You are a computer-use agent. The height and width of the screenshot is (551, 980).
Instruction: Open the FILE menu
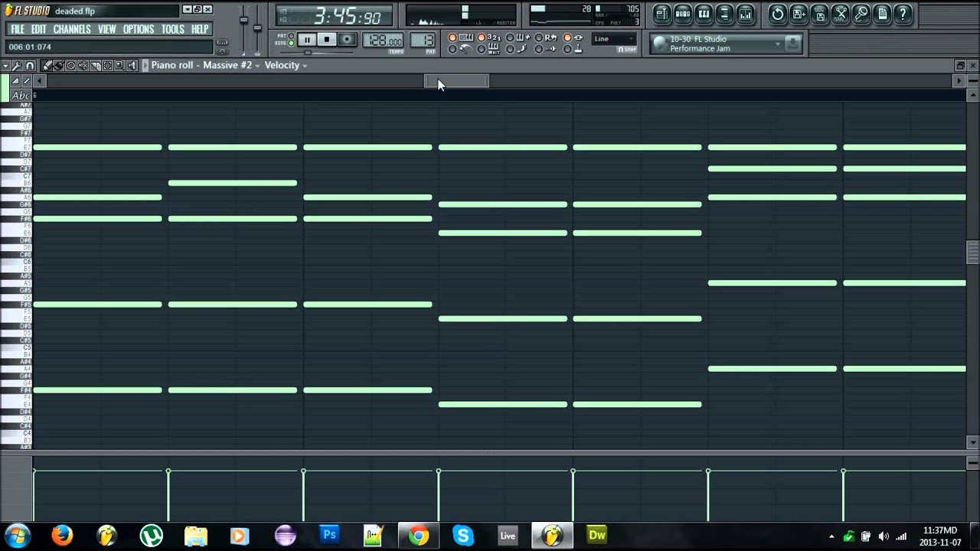[x=18, y=29]
